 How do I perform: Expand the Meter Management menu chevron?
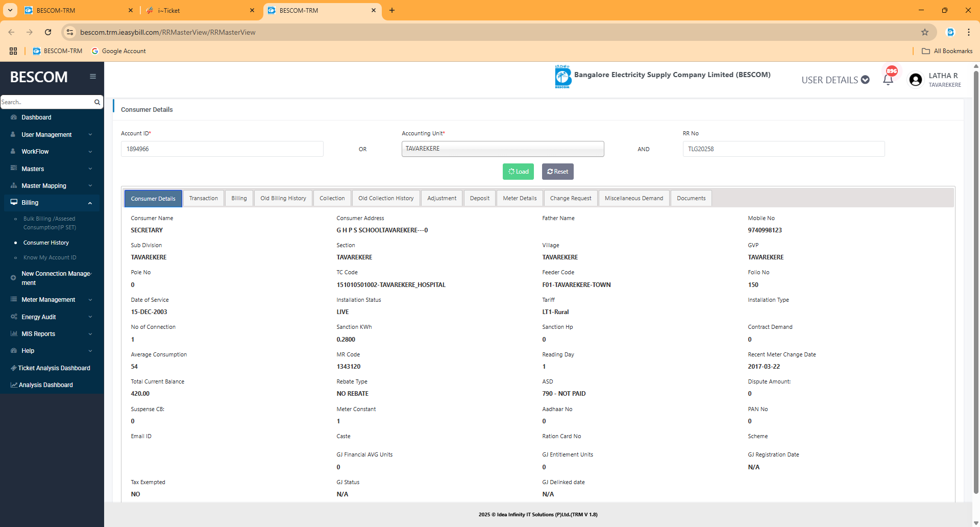pyautogui.click(x=90, y=300)
